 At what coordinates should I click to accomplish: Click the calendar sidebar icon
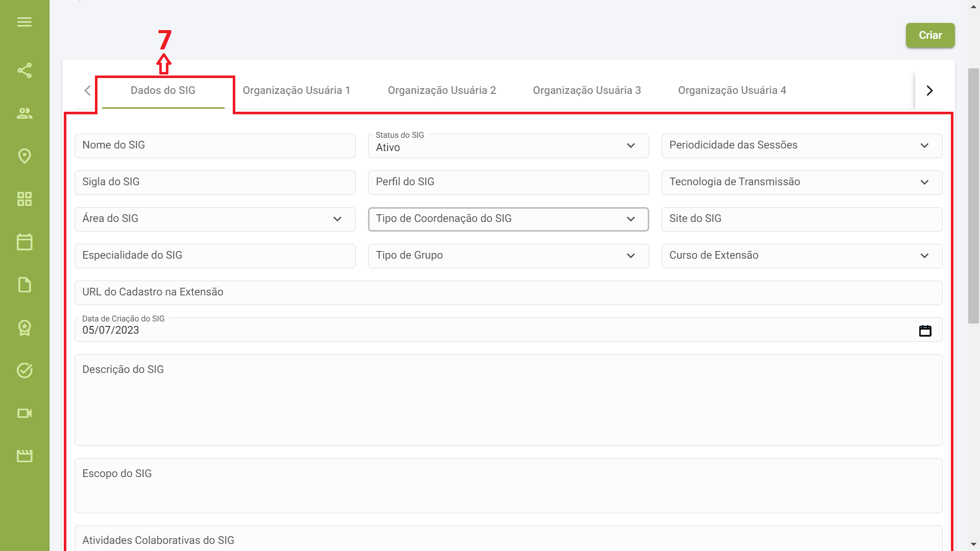pos(24,242)
